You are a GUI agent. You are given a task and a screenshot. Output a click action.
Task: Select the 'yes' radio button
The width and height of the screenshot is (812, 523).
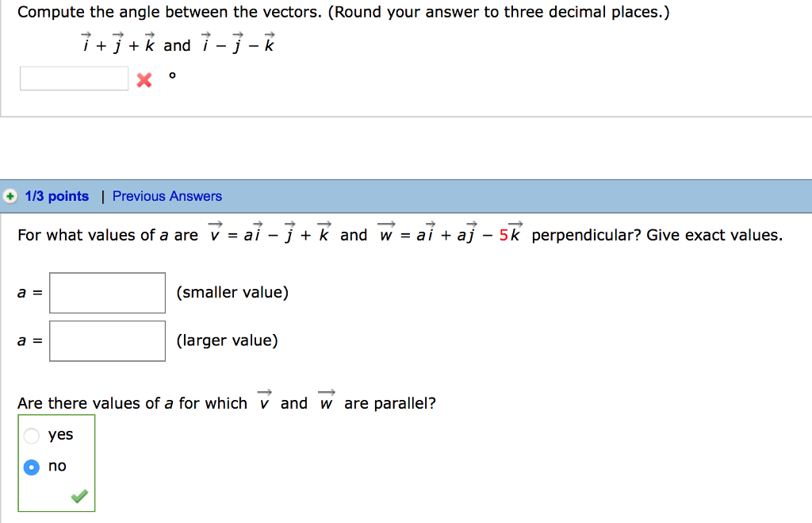click(x=32, y=435)
